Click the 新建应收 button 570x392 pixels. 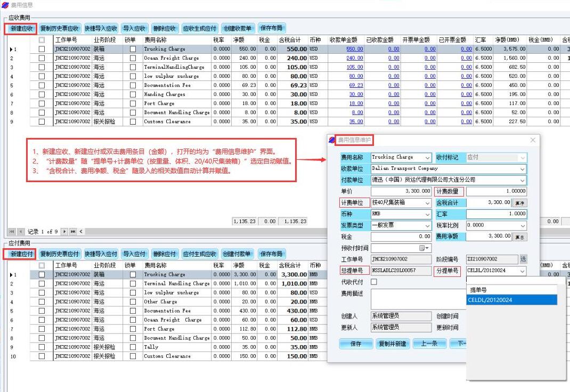pyautogui.click(x=22, y=28)
